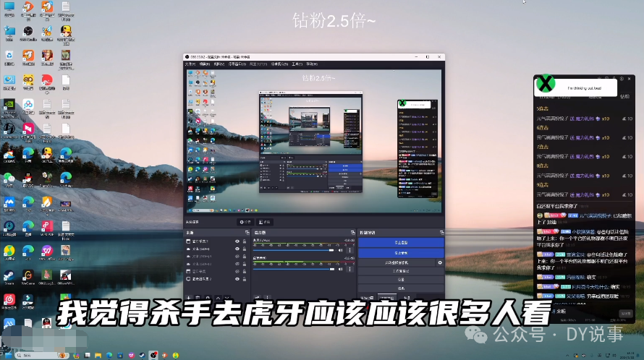This screenshot has width=644, height=360.
Task: Open the mixer footer three-dot menu
Action: (268, 298)
